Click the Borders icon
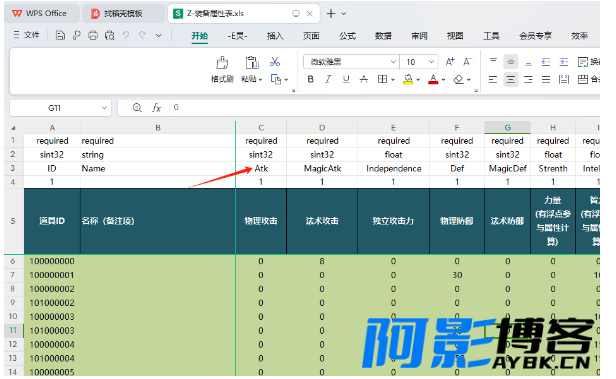The image size is (616, 379). (x=382, y=79)
